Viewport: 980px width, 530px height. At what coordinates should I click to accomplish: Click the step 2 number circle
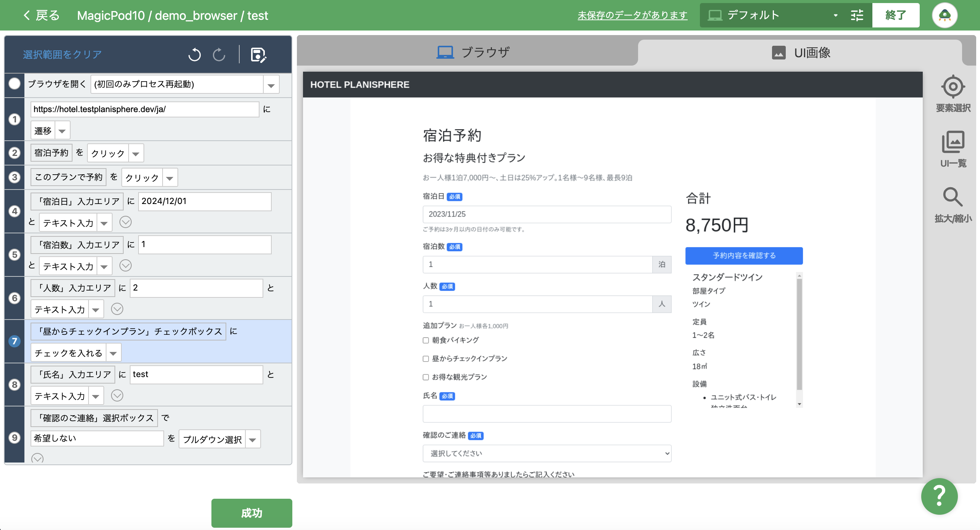coord(15,153)
